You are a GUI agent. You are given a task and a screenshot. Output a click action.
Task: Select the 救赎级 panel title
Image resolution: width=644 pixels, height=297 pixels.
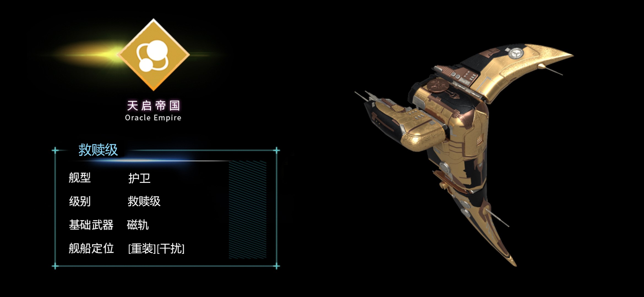coord(98,150)
